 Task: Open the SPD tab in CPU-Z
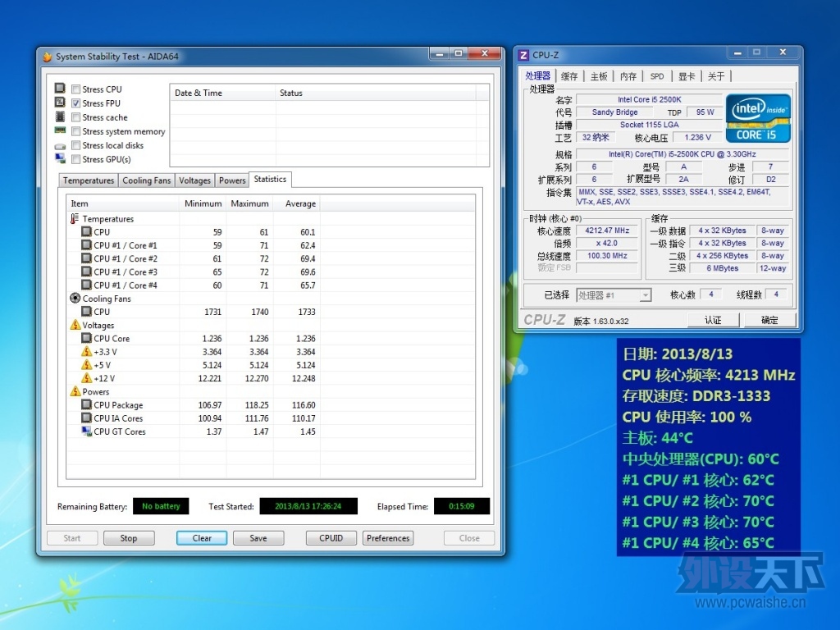[x=657, y=76]
